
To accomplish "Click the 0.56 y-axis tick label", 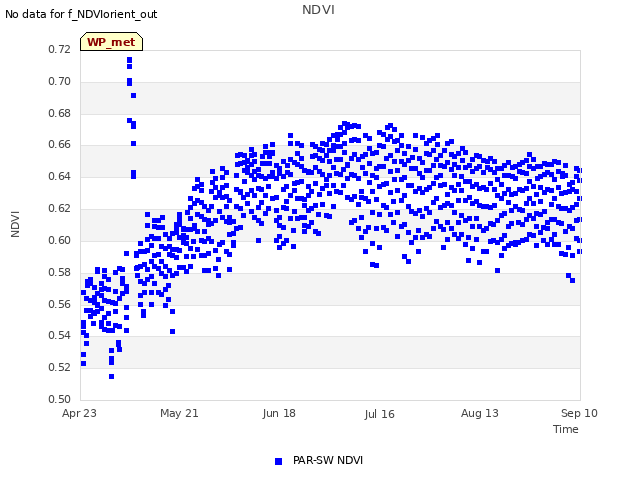I will [x=60, y=304].
